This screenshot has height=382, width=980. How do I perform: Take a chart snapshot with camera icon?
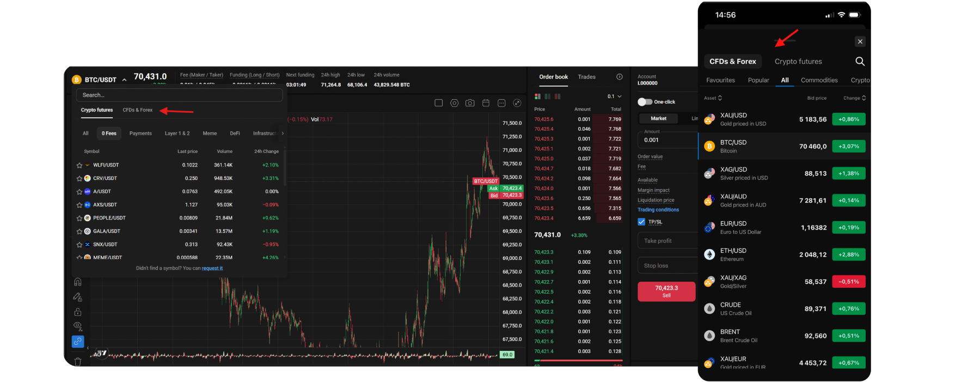click(x=470, y=103)
